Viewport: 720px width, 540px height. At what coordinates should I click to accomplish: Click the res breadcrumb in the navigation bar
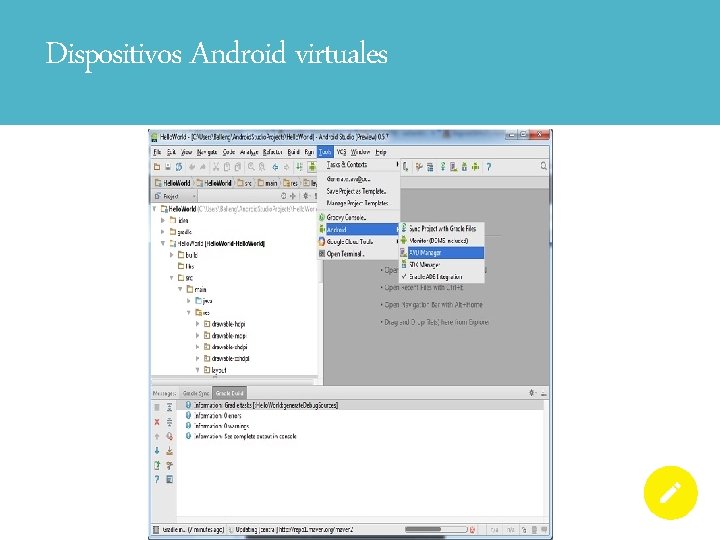291,183
